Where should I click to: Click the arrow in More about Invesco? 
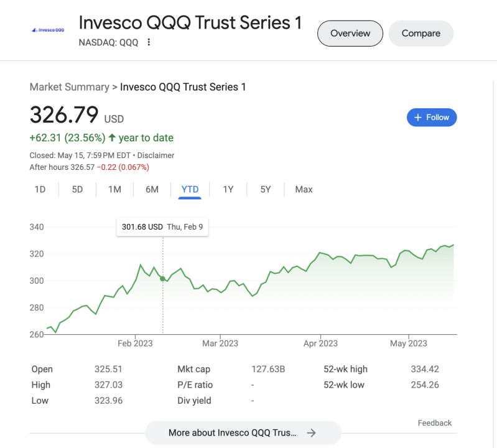point(312,433)
